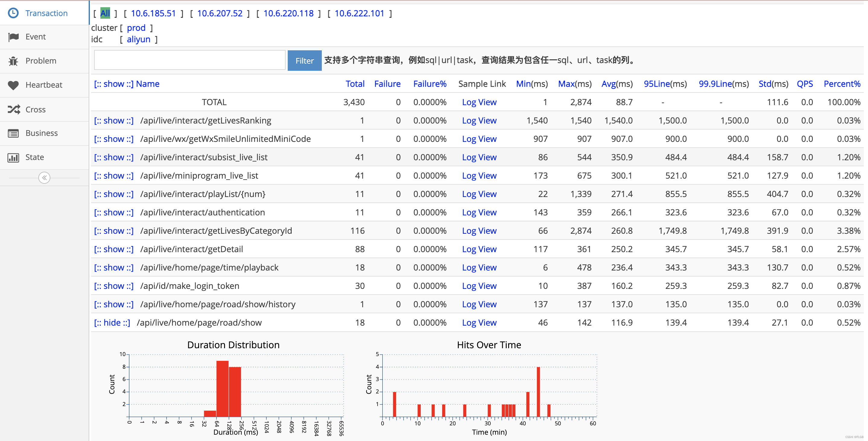Open State via bar chart icon
Image resolution: width=868 pixels, height=441 pixels.
(13, 158)
